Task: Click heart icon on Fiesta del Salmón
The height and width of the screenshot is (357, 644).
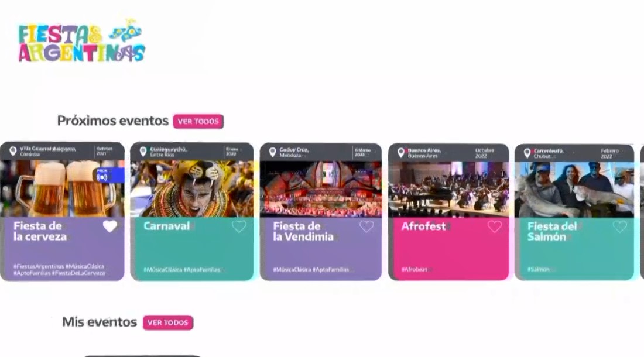Action: click(620, 226)
